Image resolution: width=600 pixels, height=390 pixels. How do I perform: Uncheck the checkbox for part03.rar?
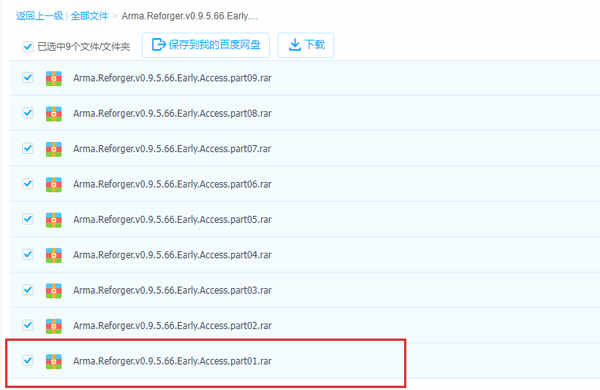click(x=28, y=290)
